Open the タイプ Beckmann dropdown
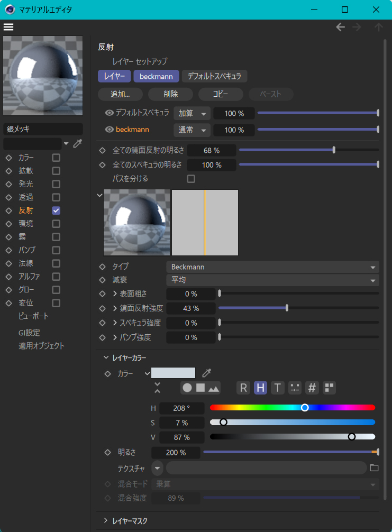The width and height of the screenshot is (392, 532). [272, 267]
